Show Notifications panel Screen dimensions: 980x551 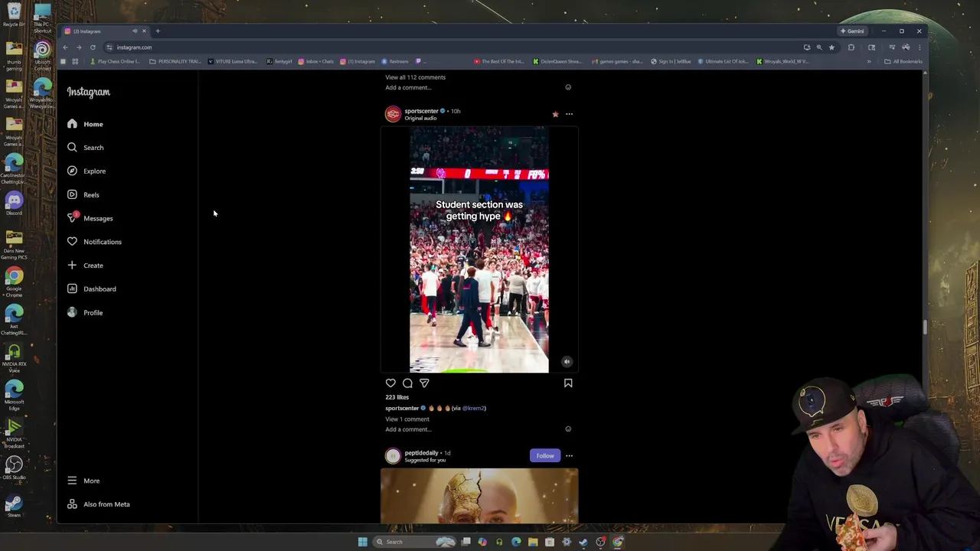94,242
